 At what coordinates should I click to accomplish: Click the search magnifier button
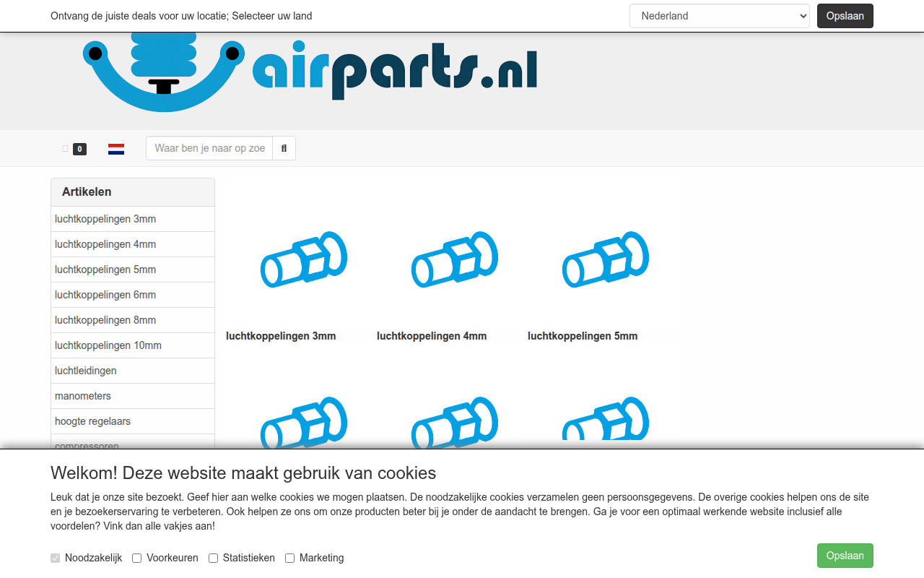[x=284, y=148]
